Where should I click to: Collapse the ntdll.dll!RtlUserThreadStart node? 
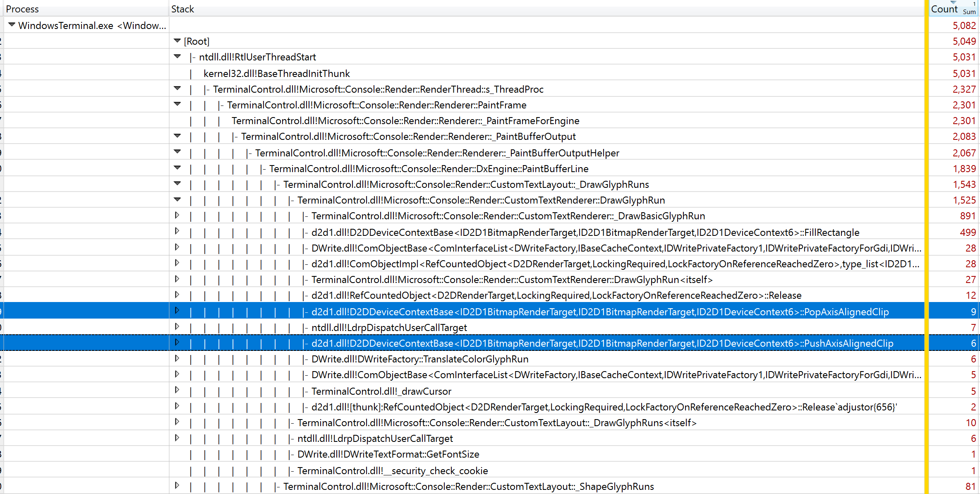click(177, 56)
